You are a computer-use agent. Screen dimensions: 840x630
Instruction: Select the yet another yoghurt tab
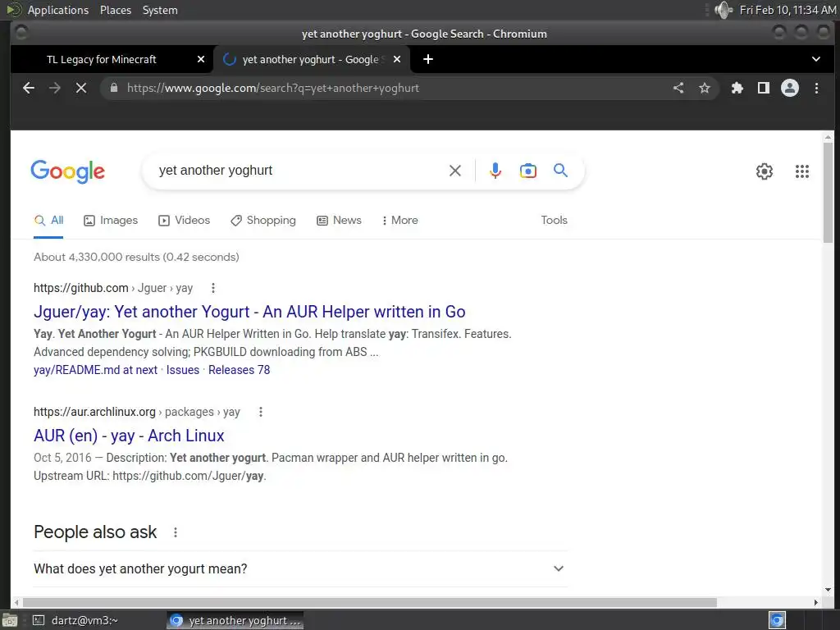[311, 59]
